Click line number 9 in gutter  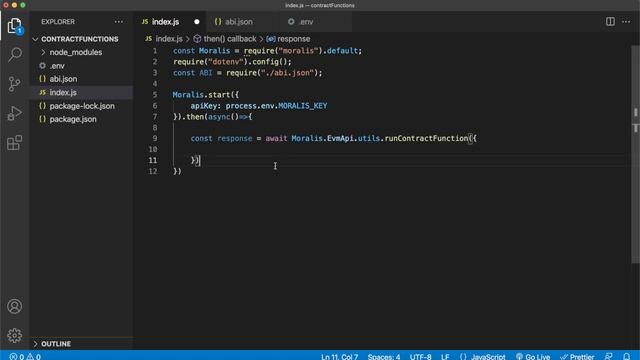(x=155, y=138)
